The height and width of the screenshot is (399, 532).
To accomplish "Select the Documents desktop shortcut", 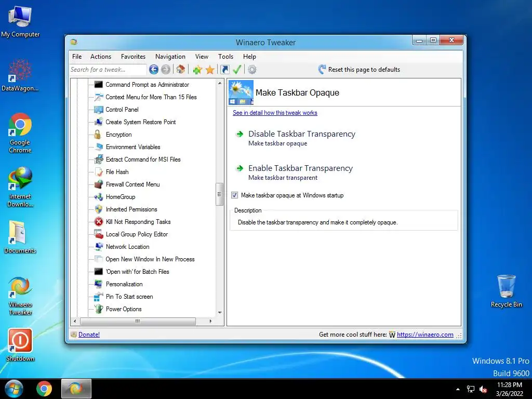I will coord(20,237).
